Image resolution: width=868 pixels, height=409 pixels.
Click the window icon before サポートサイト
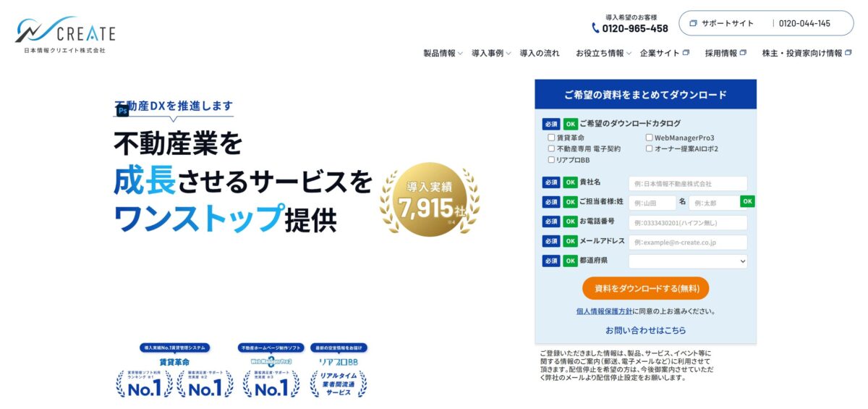pos(693,23)
